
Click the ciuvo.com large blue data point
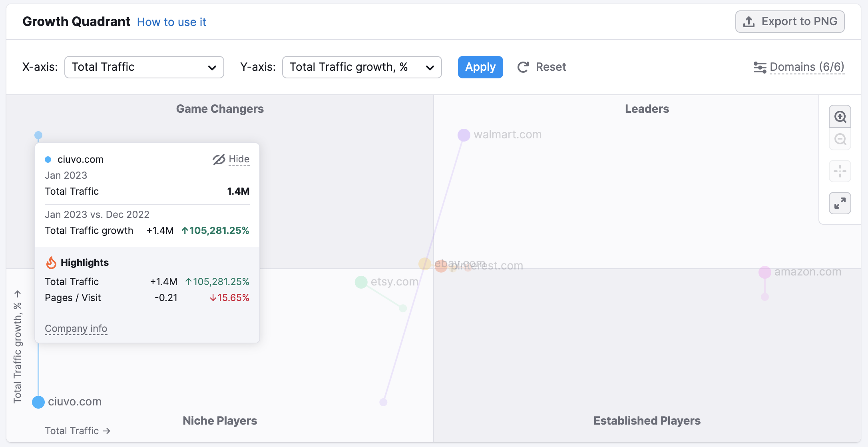[38, 402]
